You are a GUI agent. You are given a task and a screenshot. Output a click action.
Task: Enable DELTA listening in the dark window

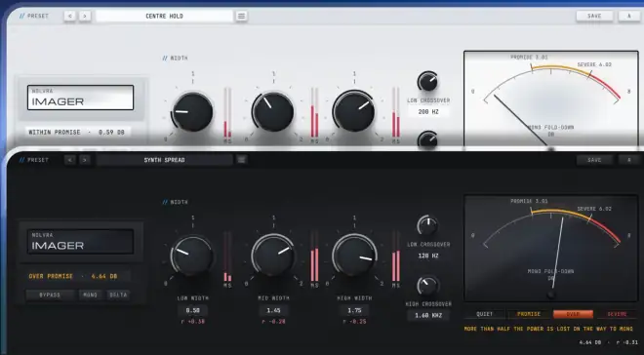(x=118, y=295)
